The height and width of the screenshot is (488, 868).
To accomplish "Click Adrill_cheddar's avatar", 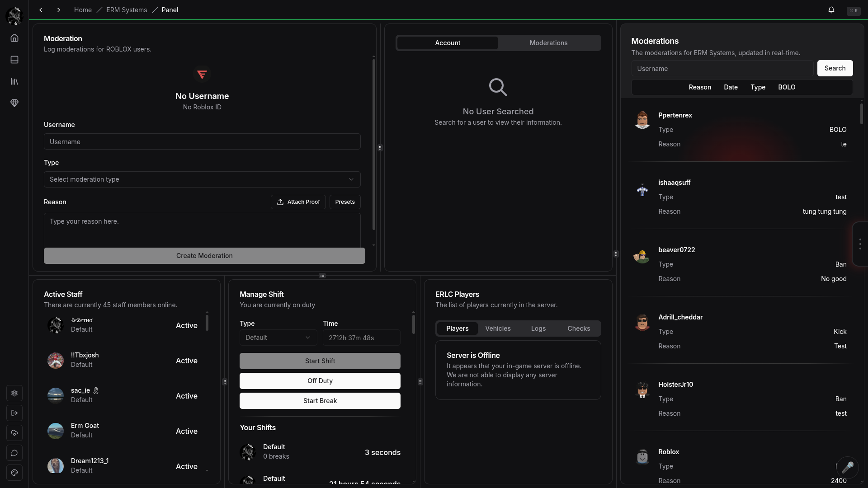I will pyautogui.click(x=642, y=322).
